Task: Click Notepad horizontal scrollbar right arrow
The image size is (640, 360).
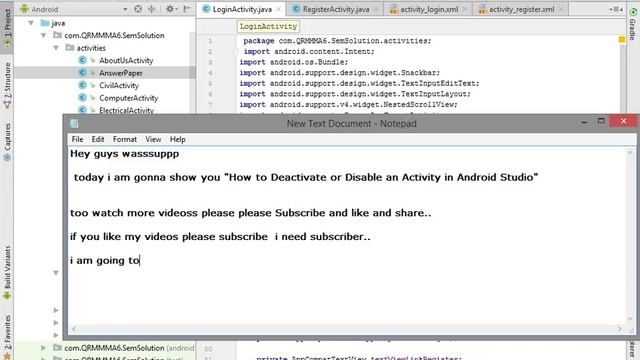Action: click(x=620, y=329)
